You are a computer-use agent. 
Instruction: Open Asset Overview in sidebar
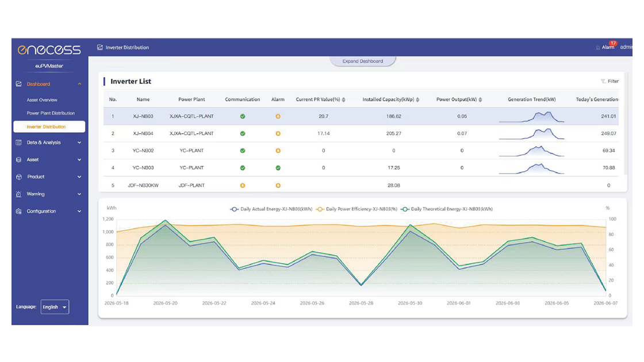point(42,100)
